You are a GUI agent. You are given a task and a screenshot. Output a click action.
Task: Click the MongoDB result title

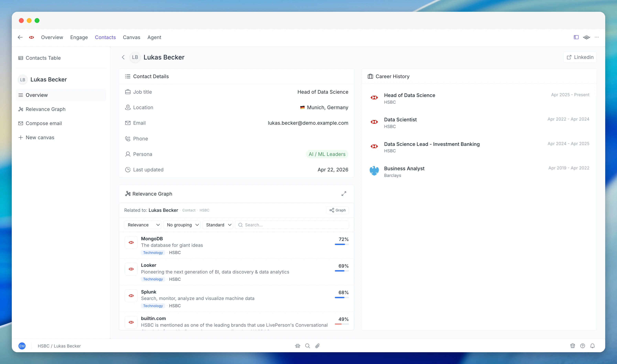152,239
